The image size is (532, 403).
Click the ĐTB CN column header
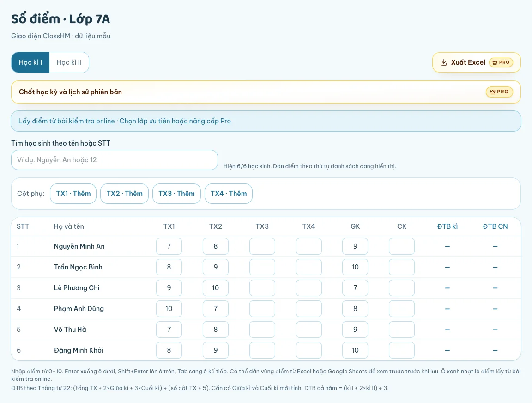[495, 226]
